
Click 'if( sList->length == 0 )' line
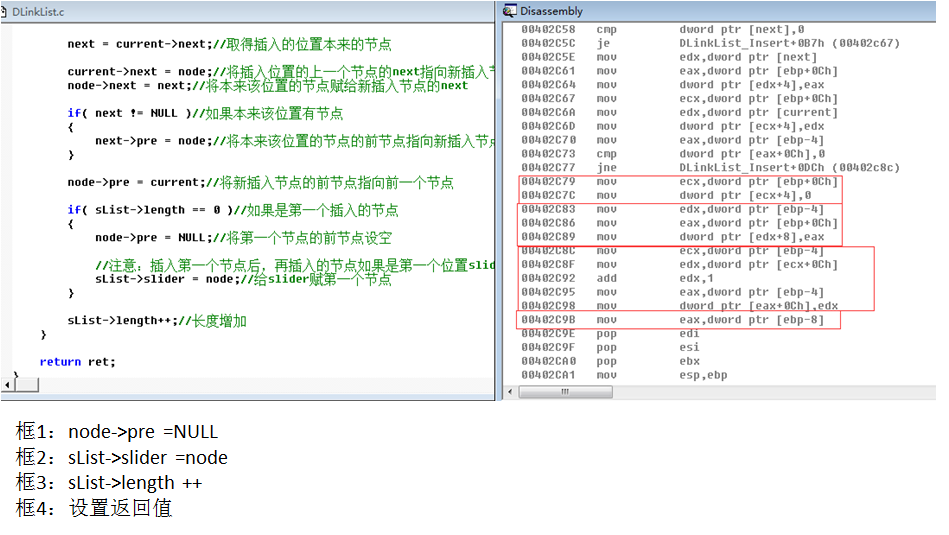[x=233, y=210]
